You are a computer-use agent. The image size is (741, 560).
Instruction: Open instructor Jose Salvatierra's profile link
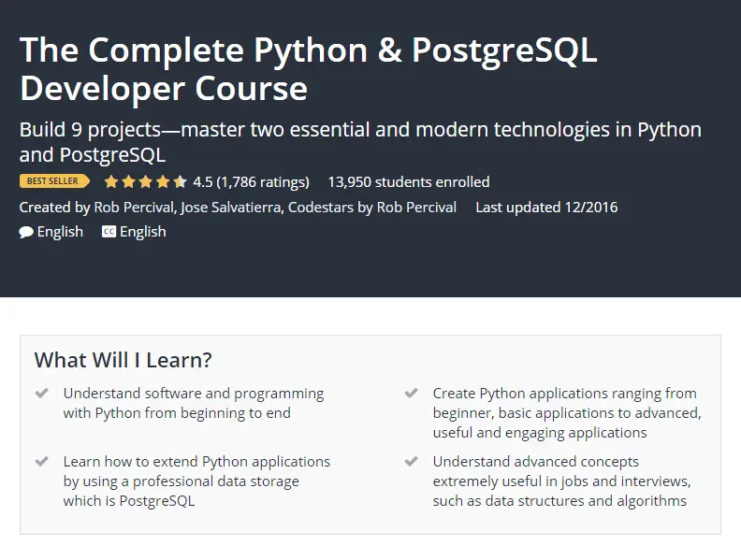point(230,208)
